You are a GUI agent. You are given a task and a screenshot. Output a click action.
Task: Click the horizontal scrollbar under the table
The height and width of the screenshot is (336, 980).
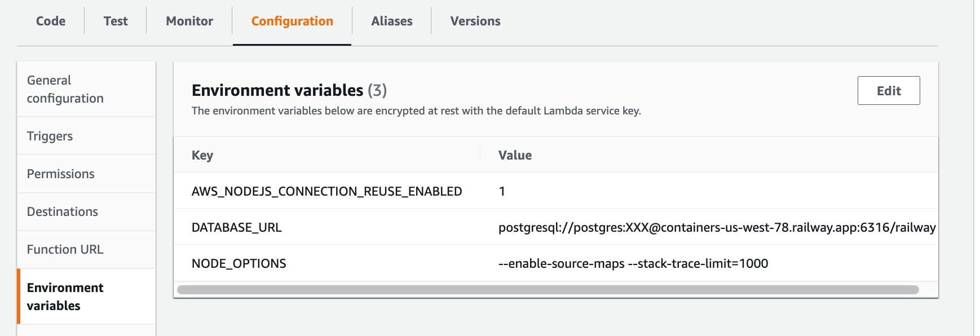548,290
